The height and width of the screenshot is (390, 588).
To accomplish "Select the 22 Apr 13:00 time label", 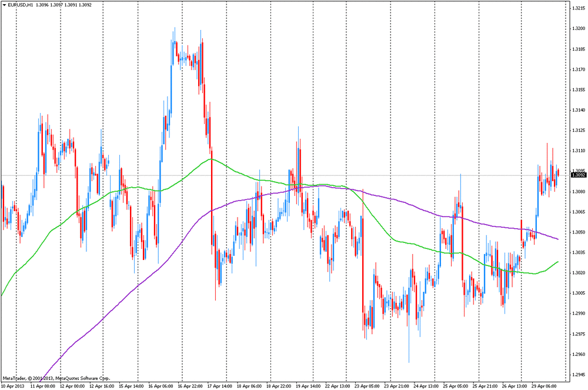I will click(338, 386).
